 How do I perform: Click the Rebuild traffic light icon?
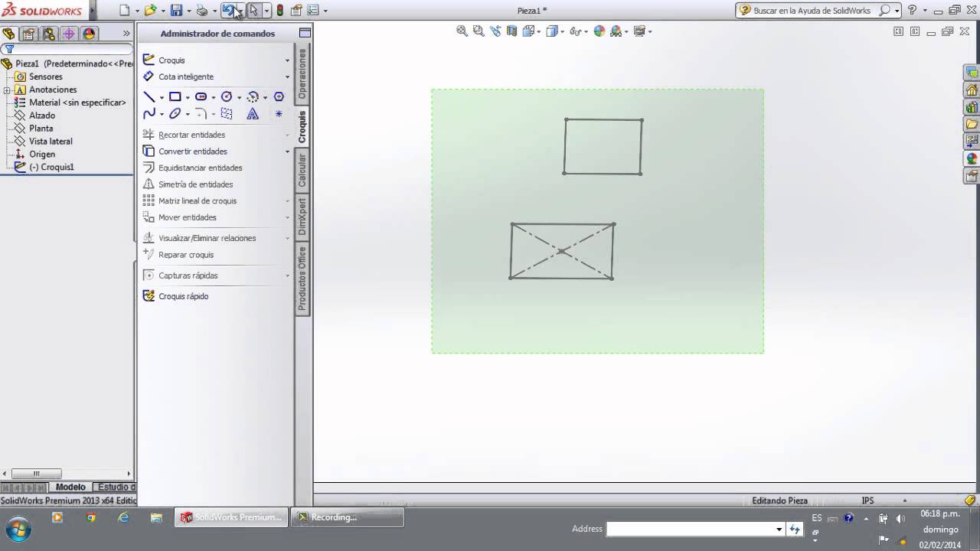pyautogui.click(x=279, y=11)
